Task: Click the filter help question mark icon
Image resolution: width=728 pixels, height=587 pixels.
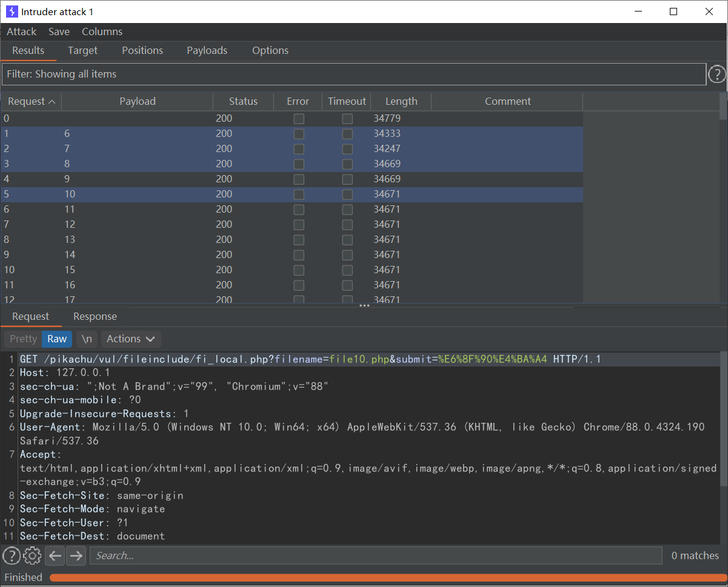Action: point(716,75)
